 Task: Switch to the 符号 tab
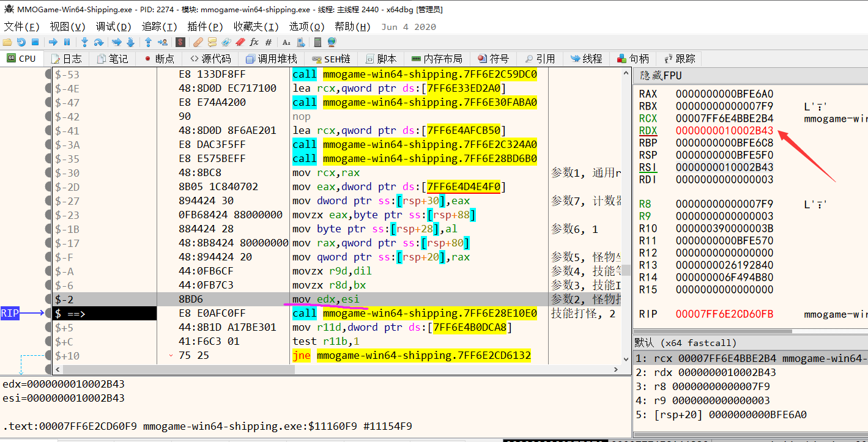(x=494, y=59)
